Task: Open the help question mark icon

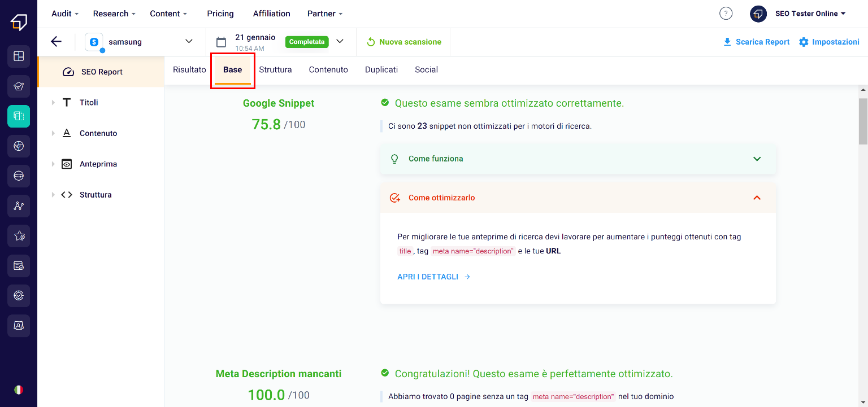Action: (726, 14)
